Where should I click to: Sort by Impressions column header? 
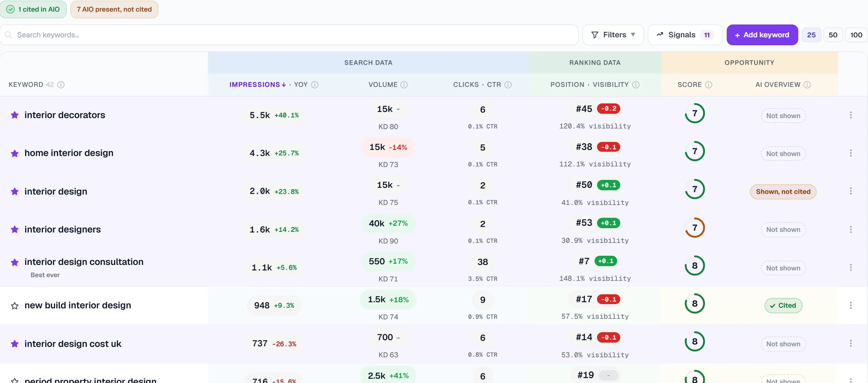tap(258, 85)
